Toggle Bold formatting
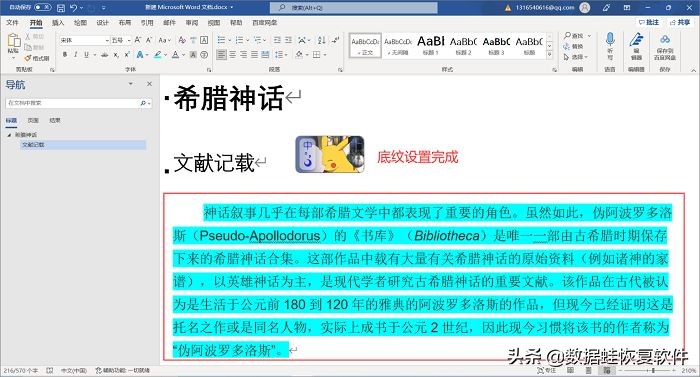 [65, 54]
